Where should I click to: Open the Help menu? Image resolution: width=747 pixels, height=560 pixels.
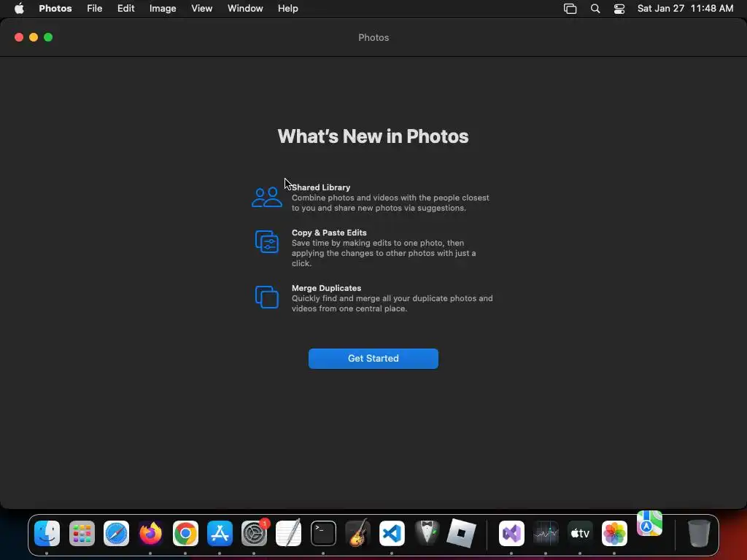click(287, 9)
